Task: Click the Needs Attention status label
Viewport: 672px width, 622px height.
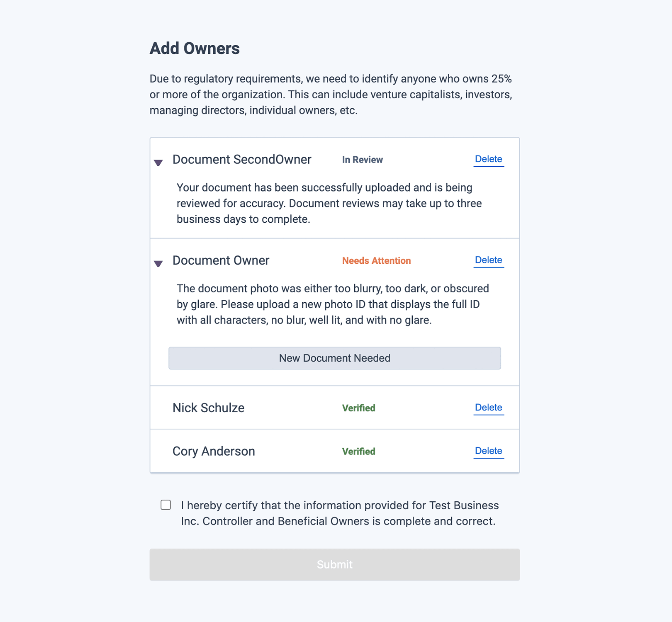Action: click(x=377, y=261)
